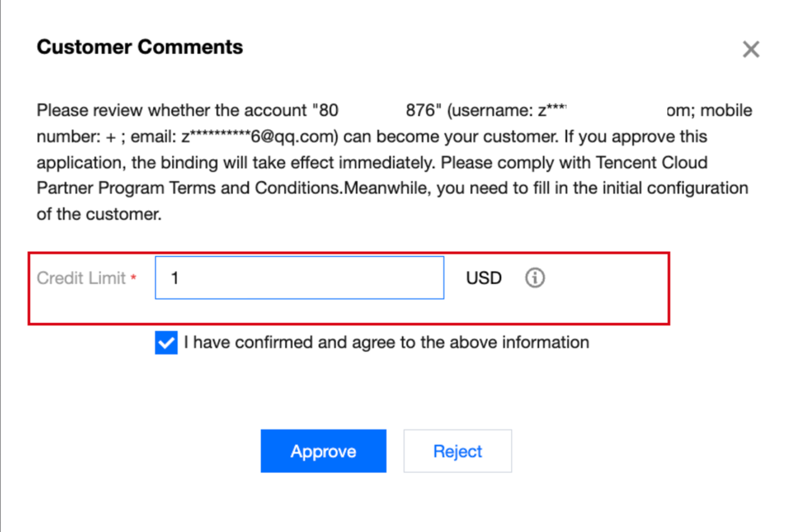The image size is (791, 532).
Task: Close the Customer Comments dialog
Action: pos(751,49)
